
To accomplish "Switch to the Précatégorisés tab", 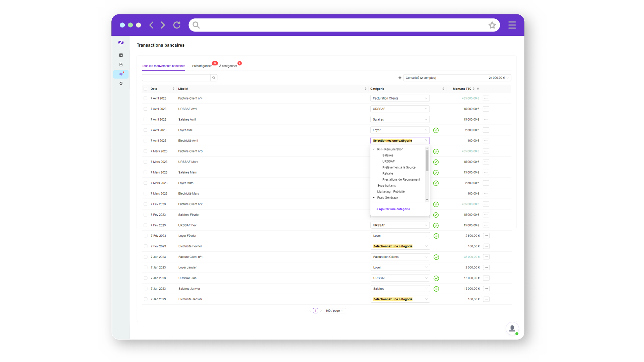I will (202, 66).
